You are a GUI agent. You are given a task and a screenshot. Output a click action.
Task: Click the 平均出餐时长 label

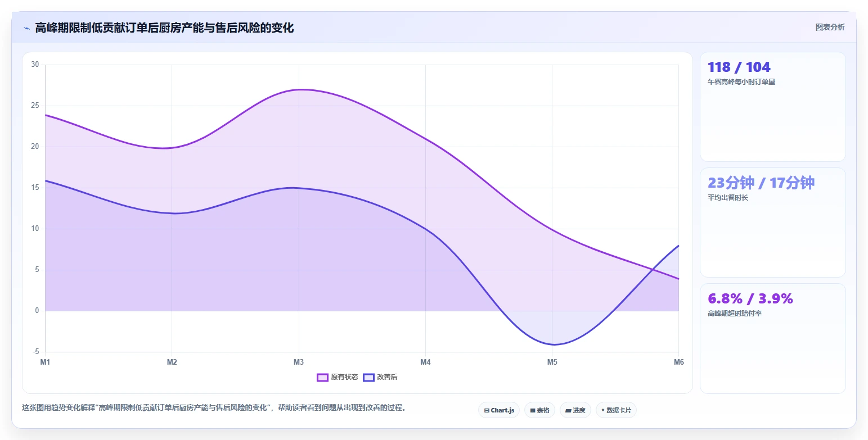point(728,198)
